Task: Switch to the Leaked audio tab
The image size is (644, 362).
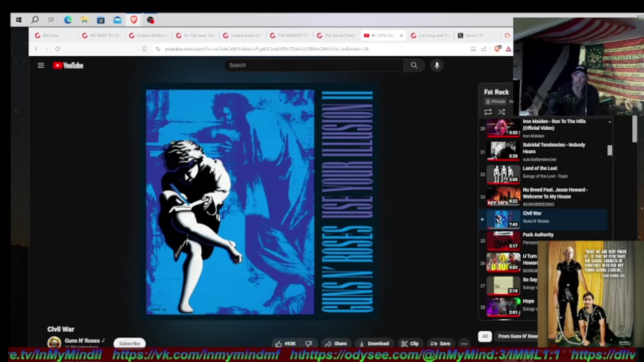Action: (x=243, y=35)
